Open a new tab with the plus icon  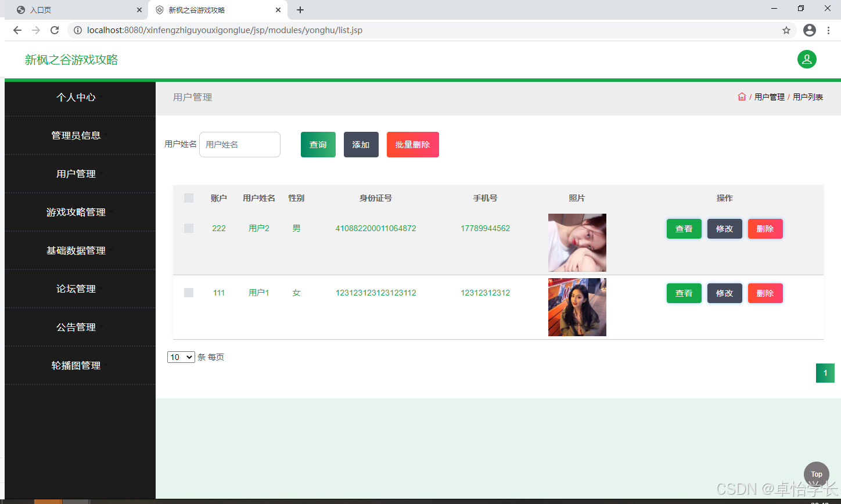tap(300, 10)
